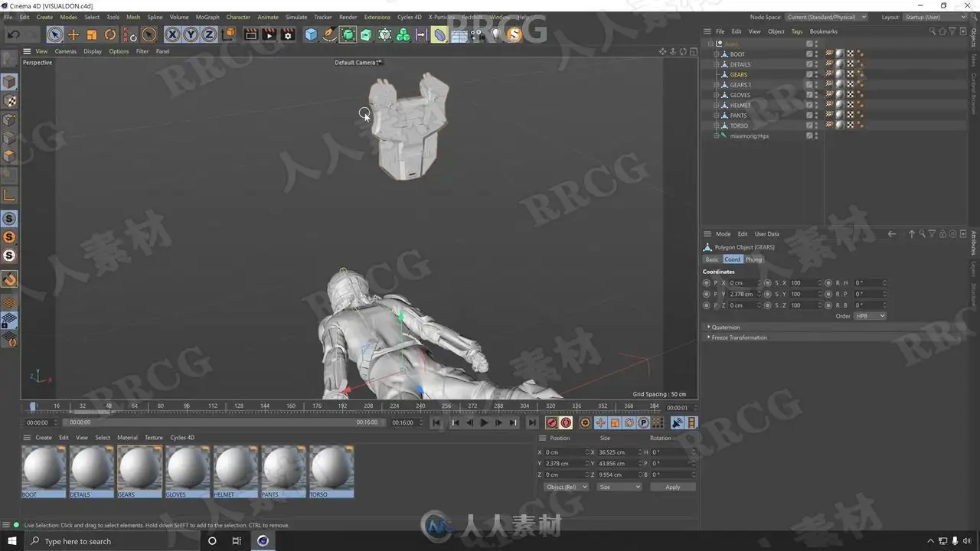The width and height of the screenshot is (980, 551).
Task: Open the Object (Rel) dropdown
Action: (x=566, y=487)
